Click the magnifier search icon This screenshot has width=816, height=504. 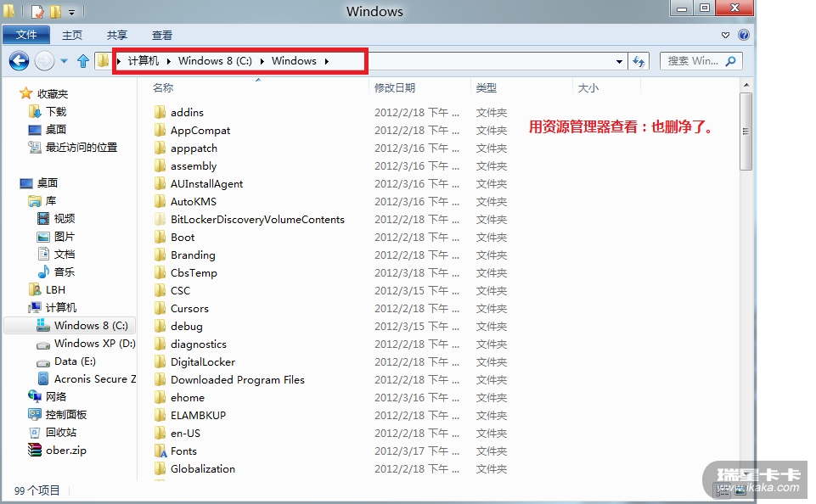[x=731, y=61]
